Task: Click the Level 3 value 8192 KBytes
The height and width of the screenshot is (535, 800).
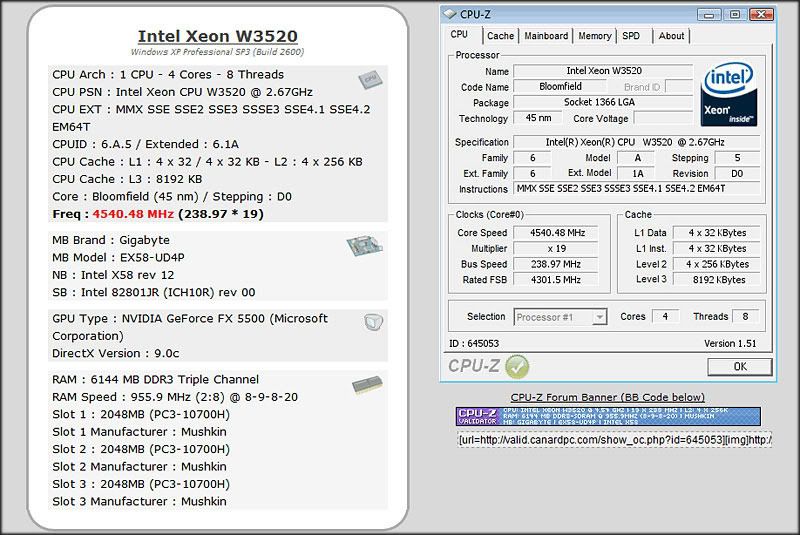Action: 717,279
